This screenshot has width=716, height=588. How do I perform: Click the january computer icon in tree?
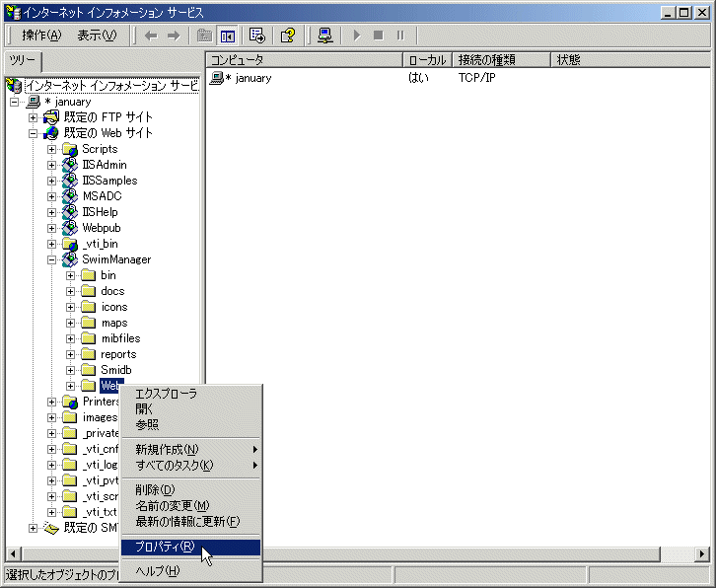pyautogui.click(x=34, y=102)
